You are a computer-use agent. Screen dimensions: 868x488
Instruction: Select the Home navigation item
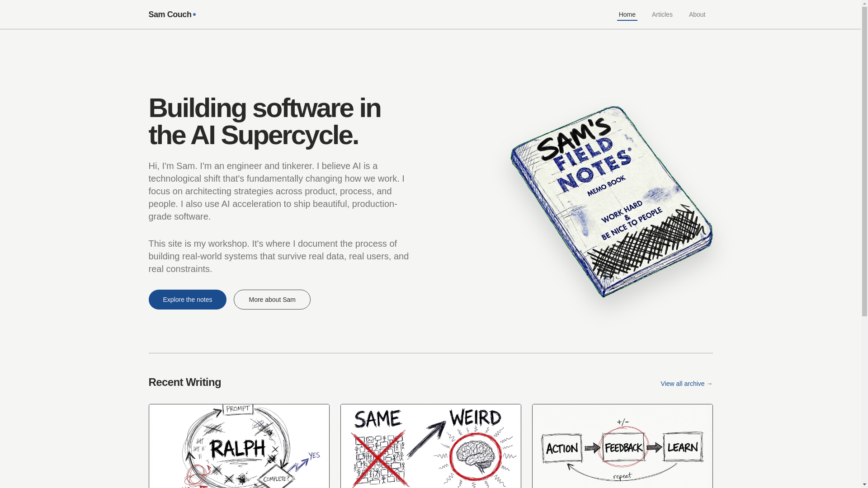(627, 14)
